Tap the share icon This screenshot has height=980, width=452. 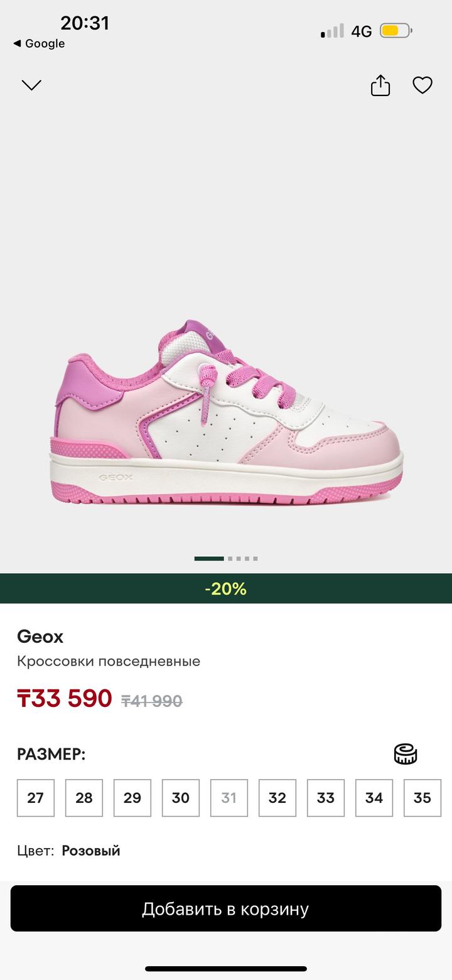tap(380, 85)
